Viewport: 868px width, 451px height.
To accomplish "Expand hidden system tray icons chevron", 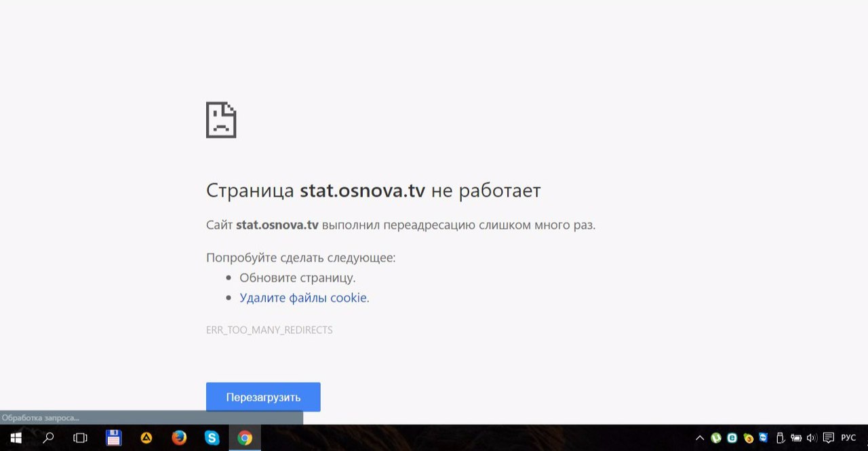I will pyautogui.click(x=700, y=438).
